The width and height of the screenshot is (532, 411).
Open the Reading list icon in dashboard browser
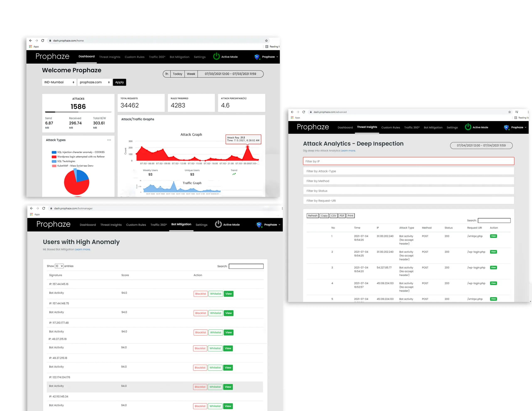(x=267, y=47)
